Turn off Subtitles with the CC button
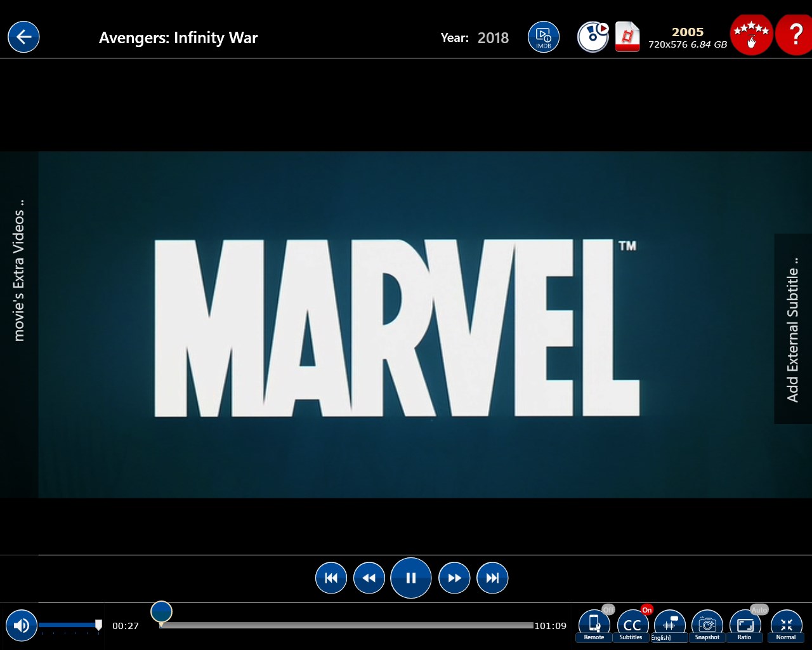The image size is (812, 650). coord(631,625)
